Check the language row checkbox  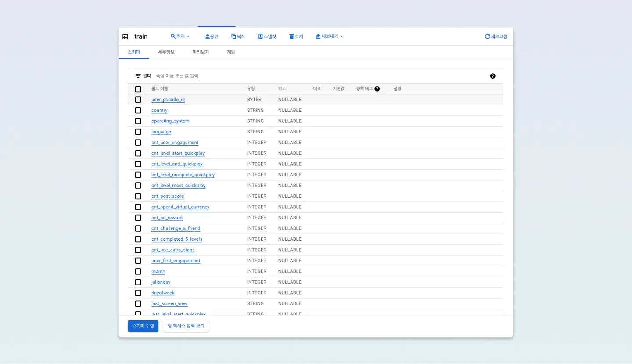138,132
